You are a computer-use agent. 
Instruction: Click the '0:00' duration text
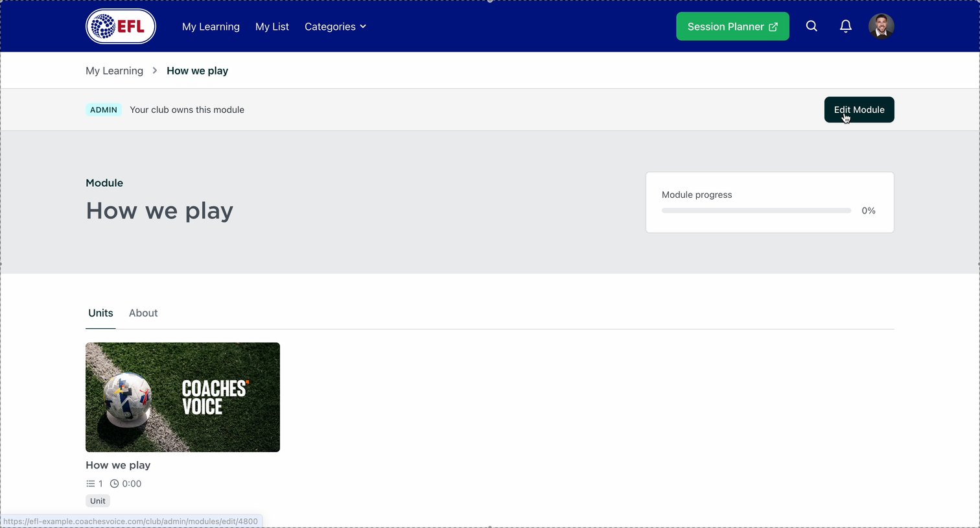click(x=132, y=484)
